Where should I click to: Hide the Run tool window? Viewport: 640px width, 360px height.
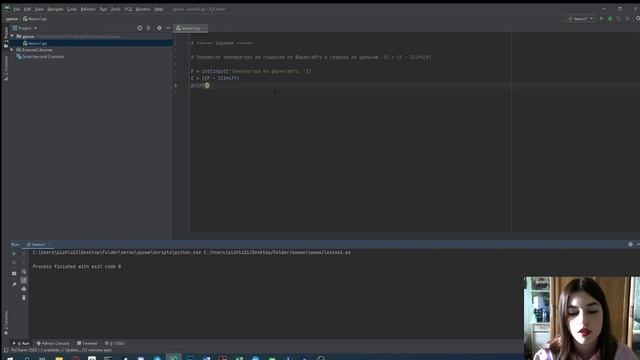[638, 244]
